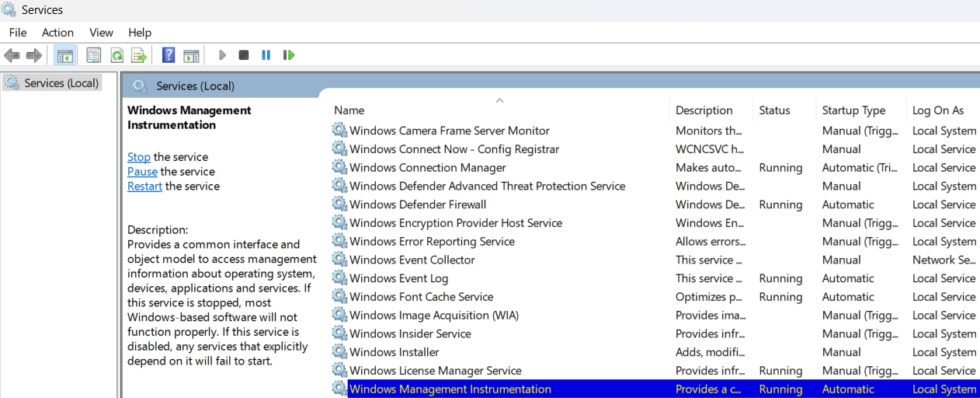Click the Export List toolbar icon
980x398 pixels.
tap(139, 55)
